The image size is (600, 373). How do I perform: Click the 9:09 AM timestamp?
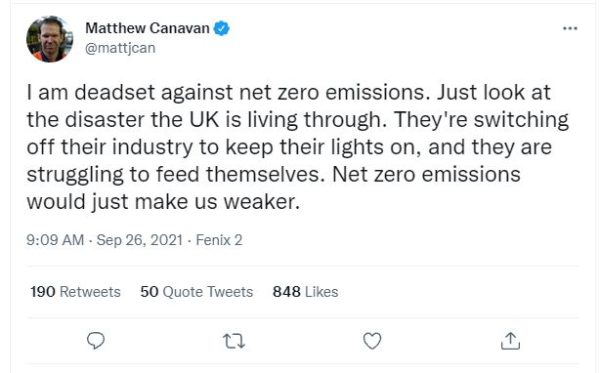pos(55,240)
